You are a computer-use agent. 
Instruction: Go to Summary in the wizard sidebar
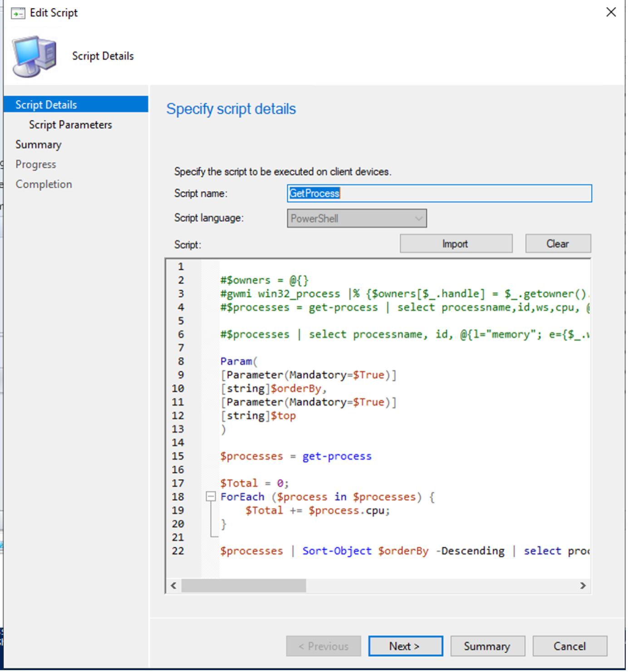click(39, 145)
